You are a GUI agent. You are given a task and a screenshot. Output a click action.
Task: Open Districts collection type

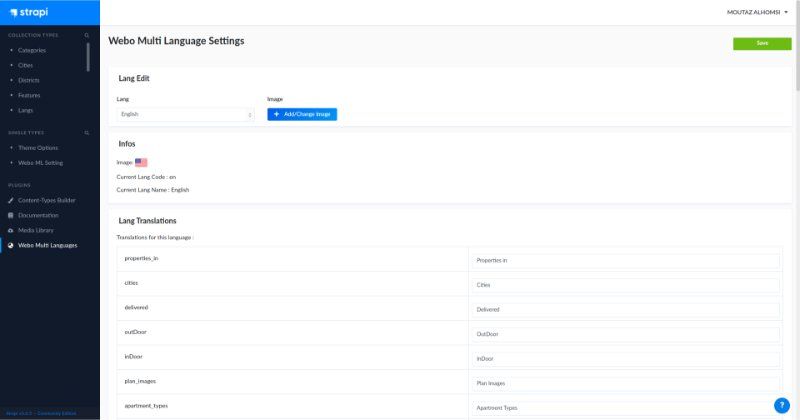[x=29, y=80]
